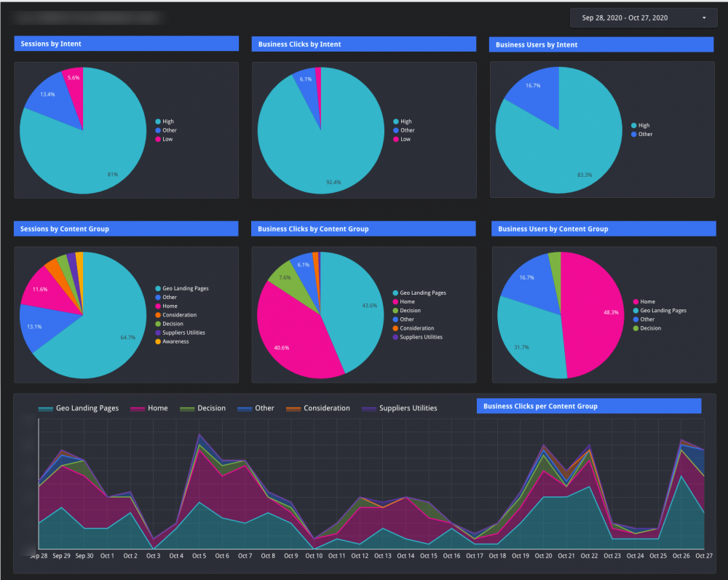728x580 pixels.
Task: Click Decision in Business Users by Content Group legend
Action: pos(647,328)
